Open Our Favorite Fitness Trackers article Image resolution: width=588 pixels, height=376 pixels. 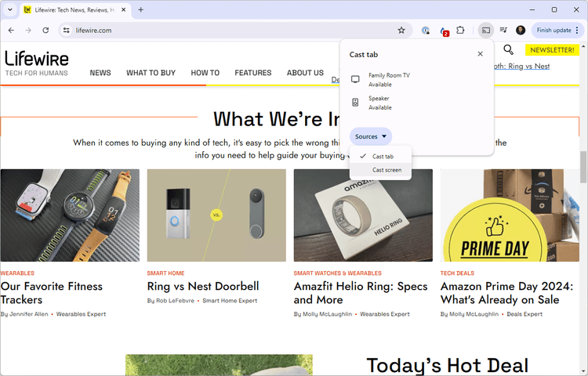[x=52, y=293]
